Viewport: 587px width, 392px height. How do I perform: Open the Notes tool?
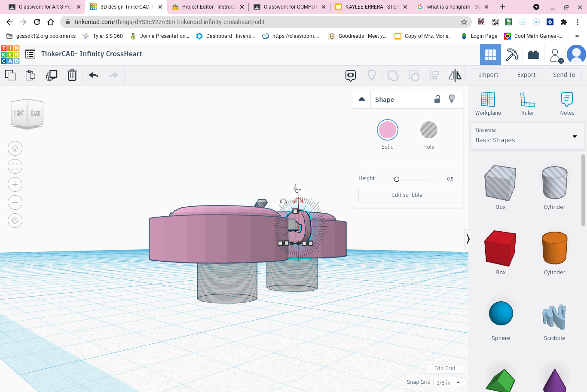click(x=567, y=104)
